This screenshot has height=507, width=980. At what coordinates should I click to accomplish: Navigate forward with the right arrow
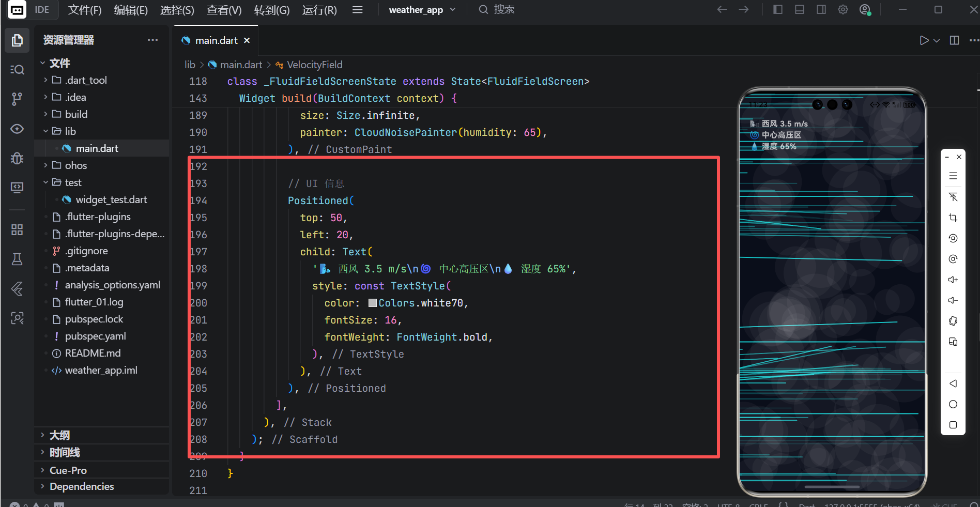pos(744,9)
